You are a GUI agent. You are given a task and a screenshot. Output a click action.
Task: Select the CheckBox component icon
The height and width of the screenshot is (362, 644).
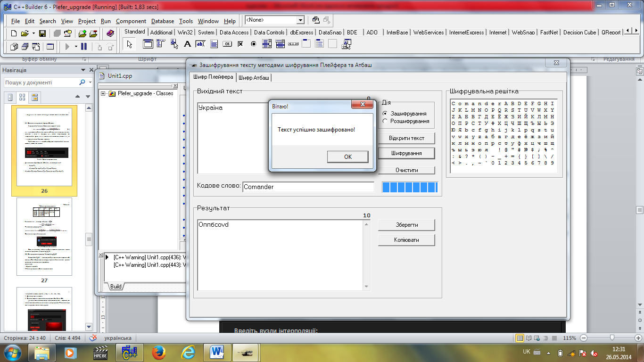(240, 44)
